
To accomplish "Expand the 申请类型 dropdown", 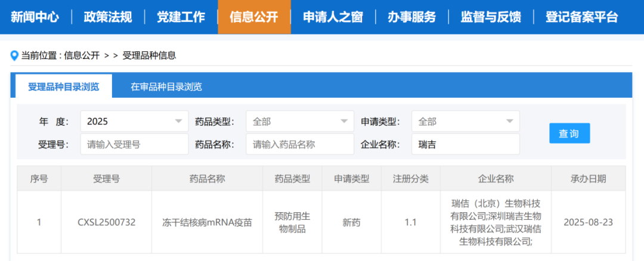I will (x=465, y=122).
